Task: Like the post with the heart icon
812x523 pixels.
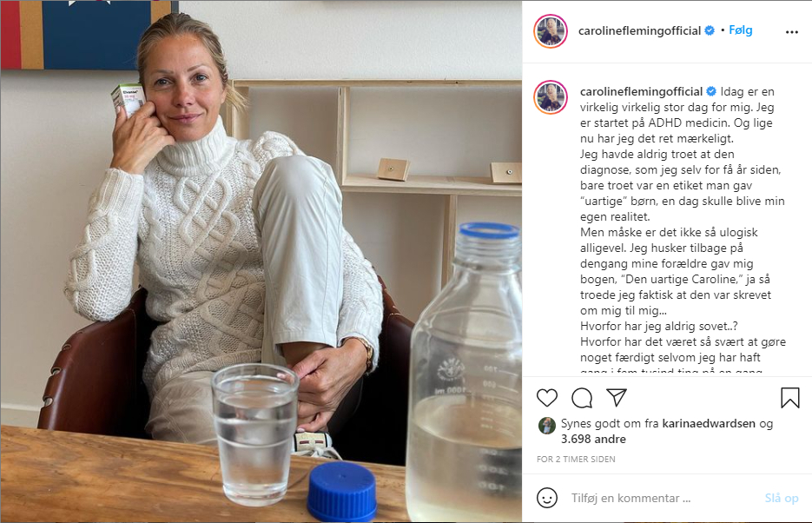Action: (547, 398)
